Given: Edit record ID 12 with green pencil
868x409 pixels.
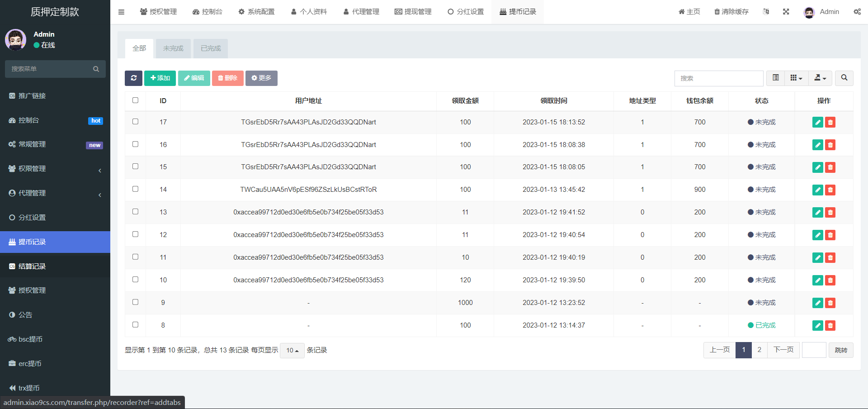Looking at the screenshot, I should point(818,235).
